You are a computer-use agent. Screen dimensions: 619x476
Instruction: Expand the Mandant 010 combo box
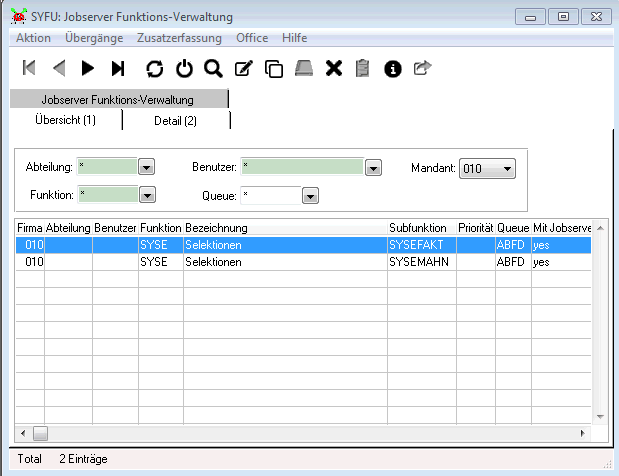coord(507,169)
